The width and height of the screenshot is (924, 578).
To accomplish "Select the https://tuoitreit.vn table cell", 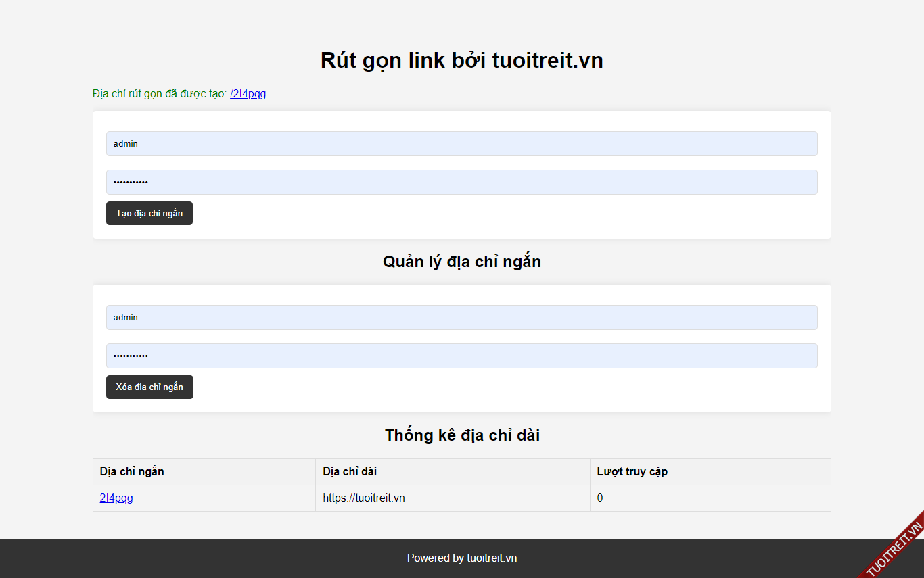I will click(x=364, y=498).
